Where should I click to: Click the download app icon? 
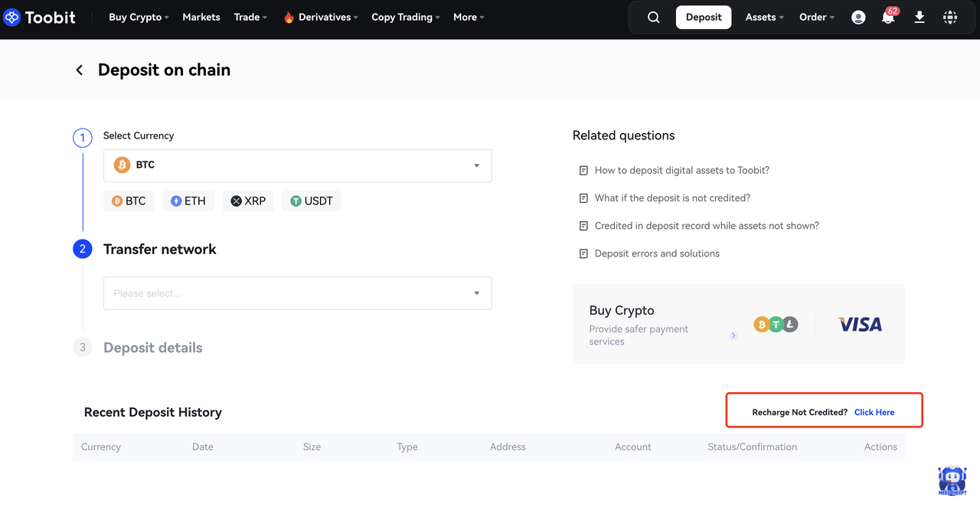[920, 18]
